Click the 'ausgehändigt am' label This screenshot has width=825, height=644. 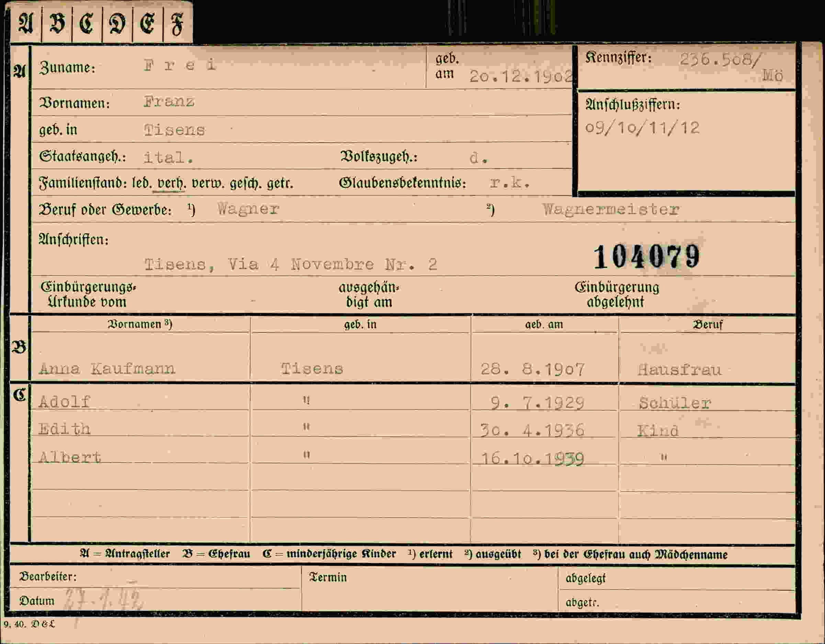(369, 295)
